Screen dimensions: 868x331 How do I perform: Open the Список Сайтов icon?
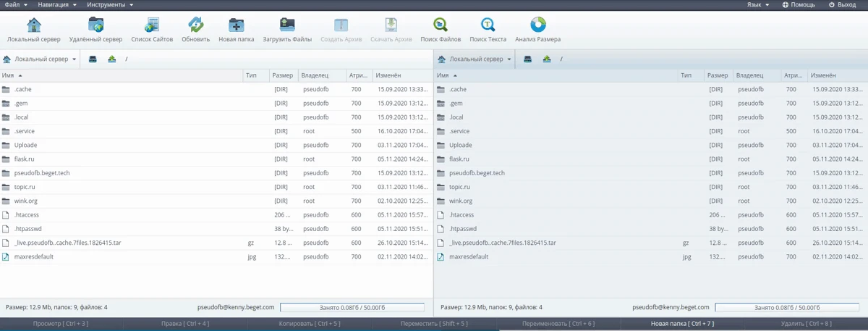pos(152,25)
